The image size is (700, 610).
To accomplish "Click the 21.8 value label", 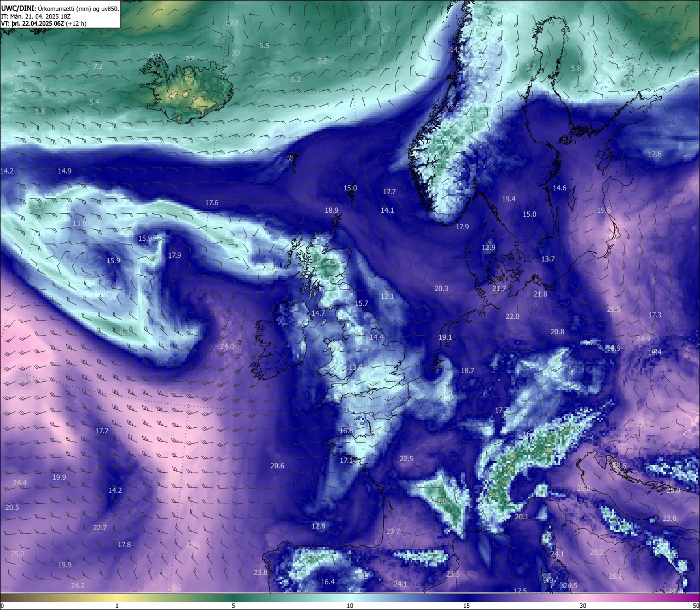I will (x=540, y=294).
